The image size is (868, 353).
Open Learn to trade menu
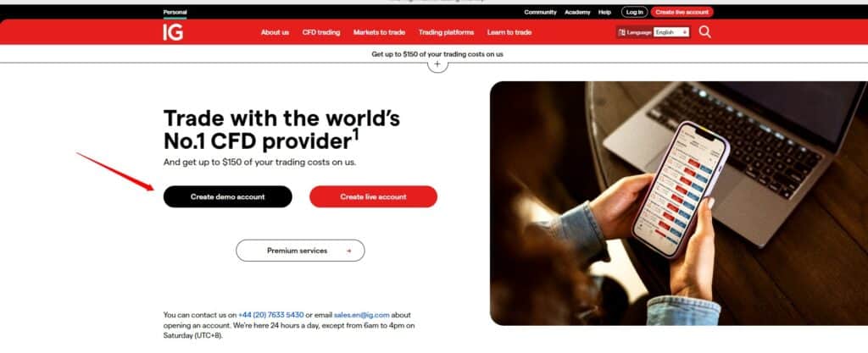click(509, 33)
